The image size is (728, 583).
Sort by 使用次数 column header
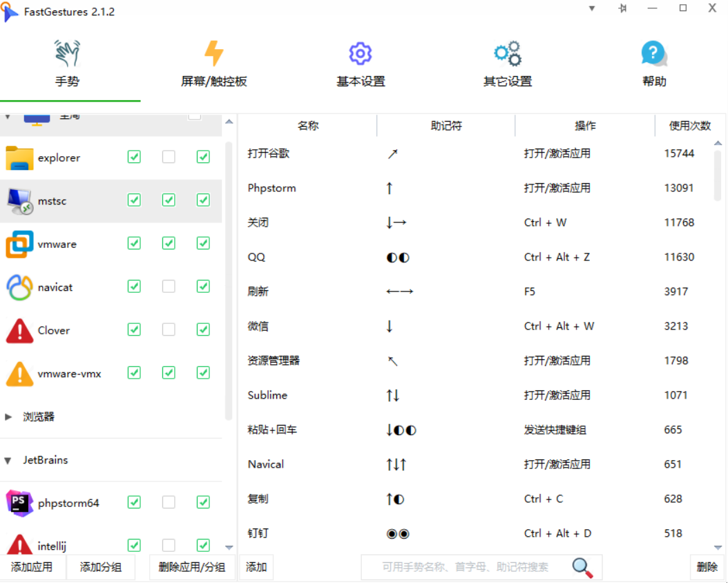pyautogui.click(x=690, y=126)
